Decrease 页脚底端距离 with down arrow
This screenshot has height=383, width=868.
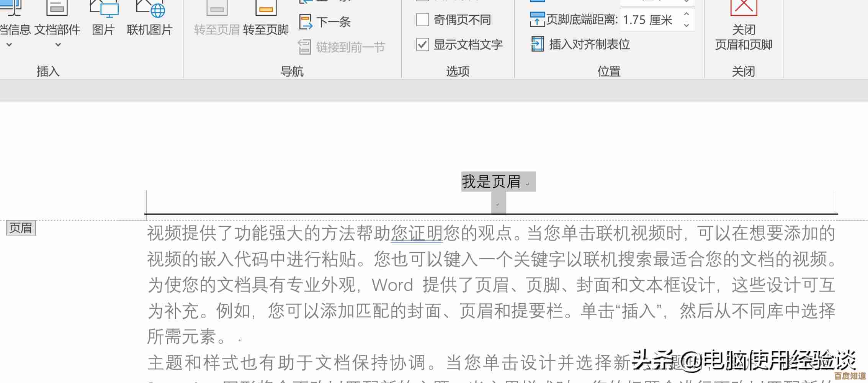point(686,25)
